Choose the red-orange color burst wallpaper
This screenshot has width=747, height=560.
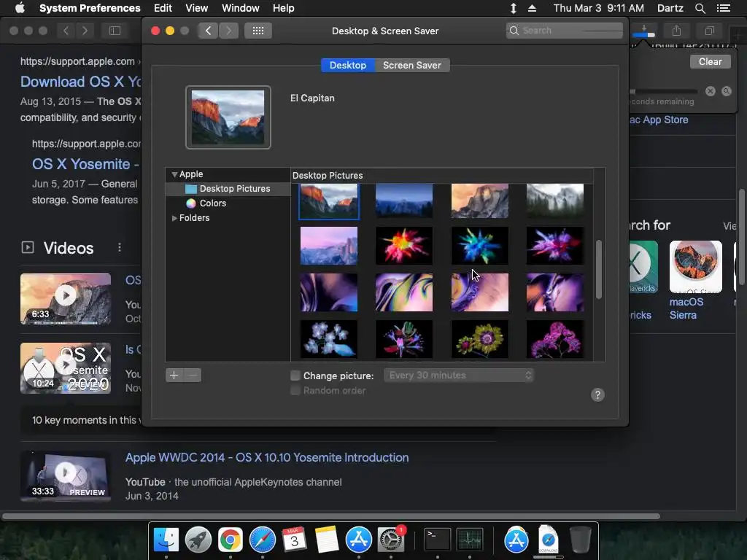tap(404, 246)
